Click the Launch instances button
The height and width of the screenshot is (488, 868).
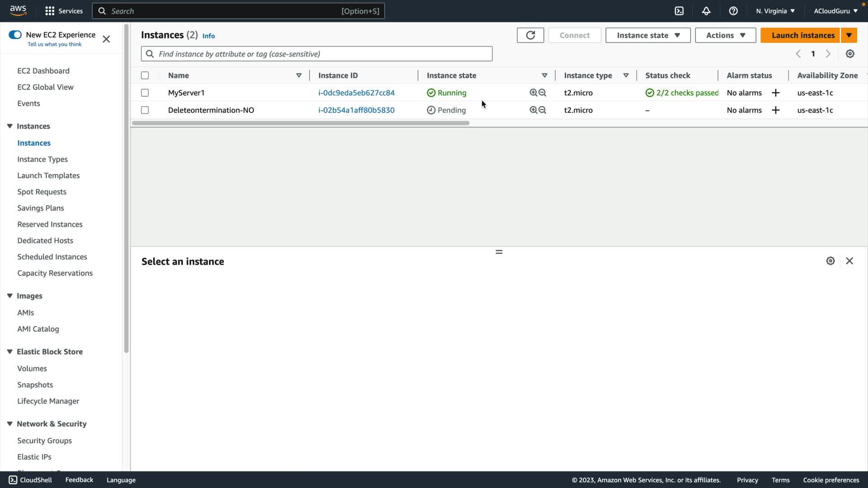click(800, 35)
